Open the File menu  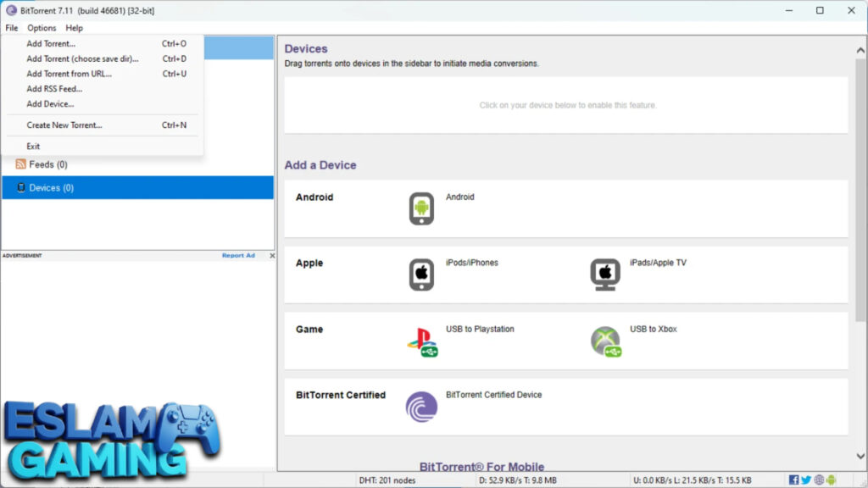[12, 28]
